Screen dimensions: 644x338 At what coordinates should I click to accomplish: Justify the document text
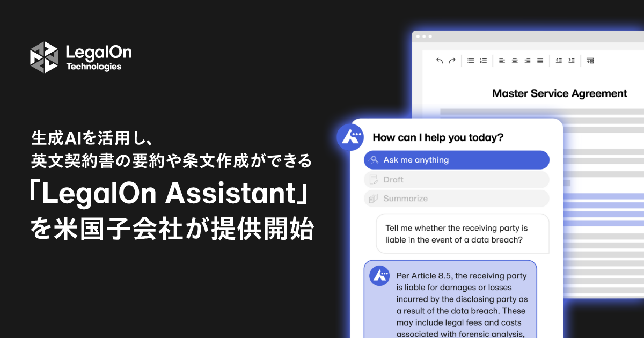click(x=540, y=61)
